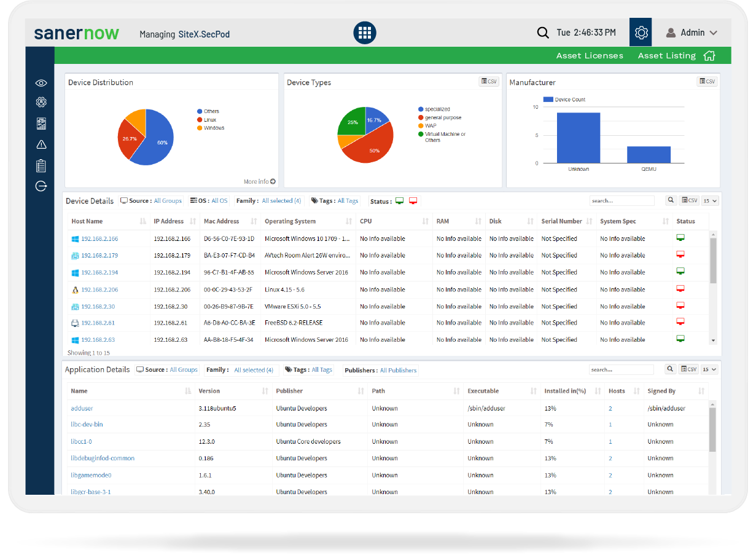The height and width of the screenshot is (555, 756).
Task: Toggle the red offline status filter
Action: pos(413,201)
